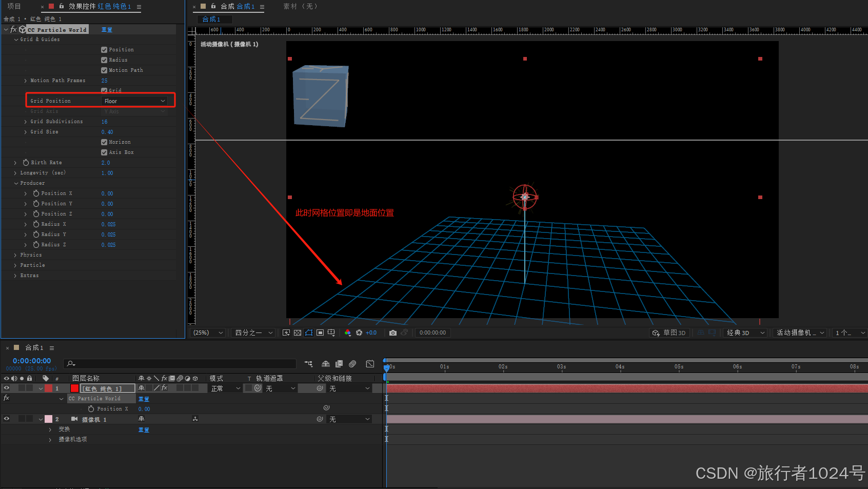Screen dimensions: 868x489
Task: Open the Classic 3D renderer dropdown
Action: click(x=745, y=333)
